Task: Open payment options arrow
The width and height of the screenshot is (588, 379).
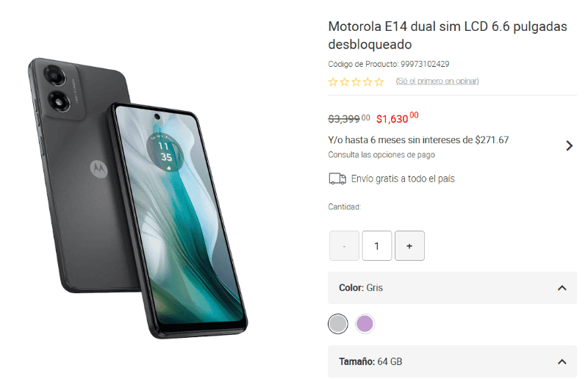Action: coord(569,145)
